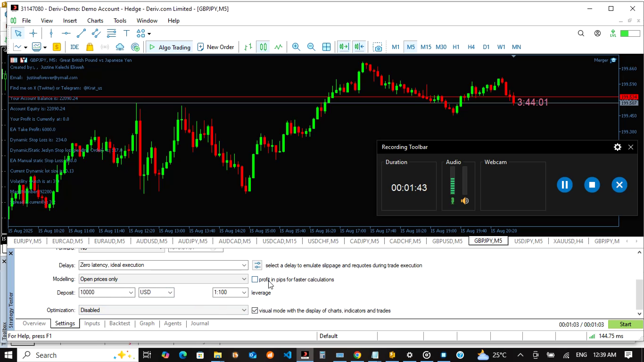The image size is (644, 362).
Task: Switch chart to bar chart
Action: pyautogui.click(x=248, y=47)
